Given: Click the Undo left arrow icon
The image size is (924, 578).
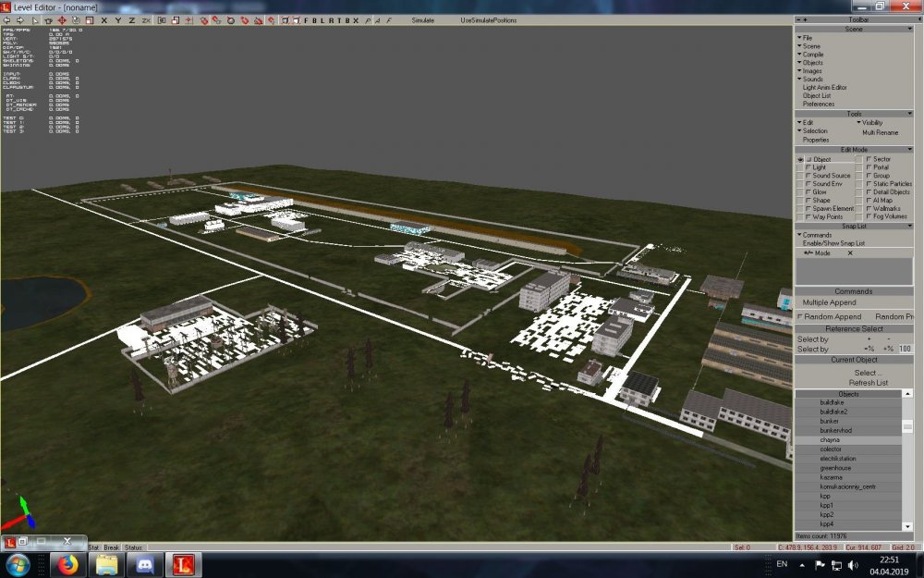Looking at the screenshot, I should [x=6, y=20].
